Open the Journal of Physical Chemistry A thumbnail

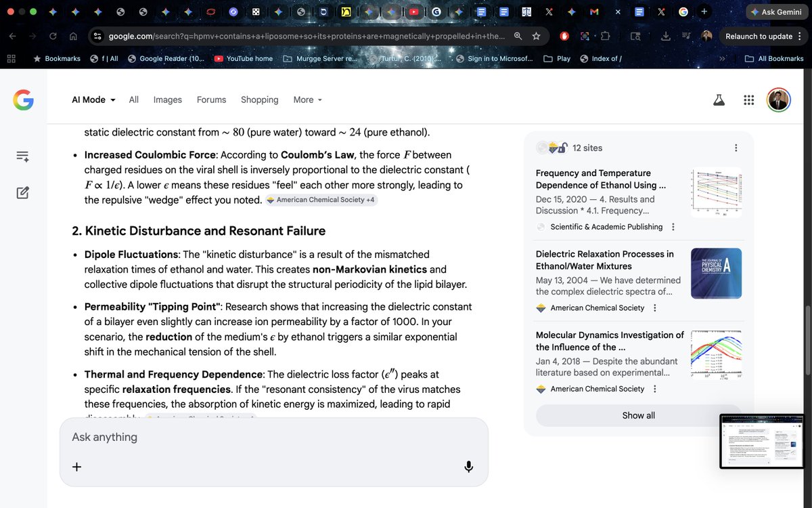716,274
